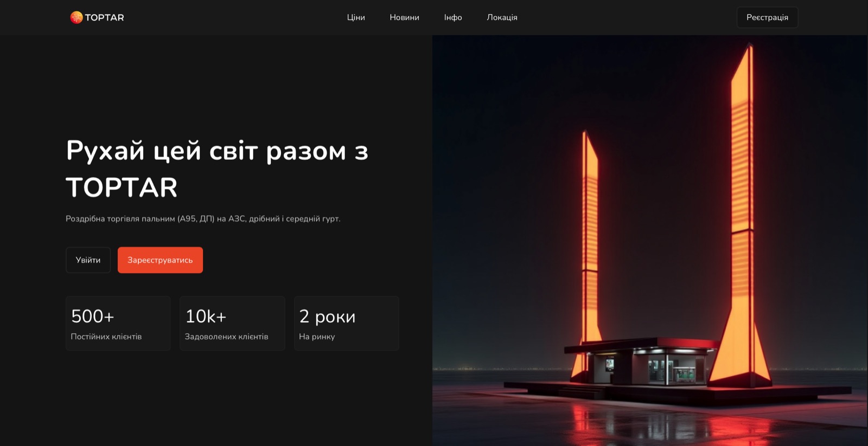The width and height of the screenshot is (868, 446).
Task: Click the TOPTAR brand name text
Action: pos(104,17)
